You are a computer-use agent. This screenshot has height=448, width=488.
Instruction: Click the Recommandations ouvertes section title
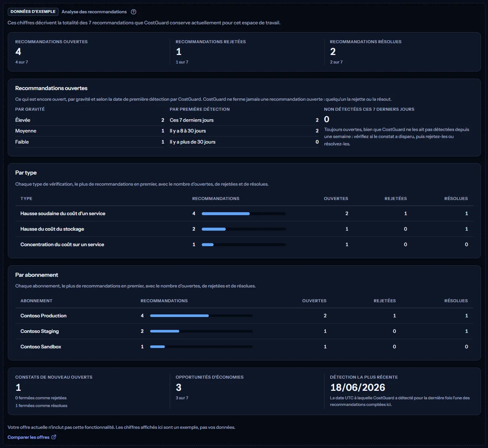(x=51, y=88)
